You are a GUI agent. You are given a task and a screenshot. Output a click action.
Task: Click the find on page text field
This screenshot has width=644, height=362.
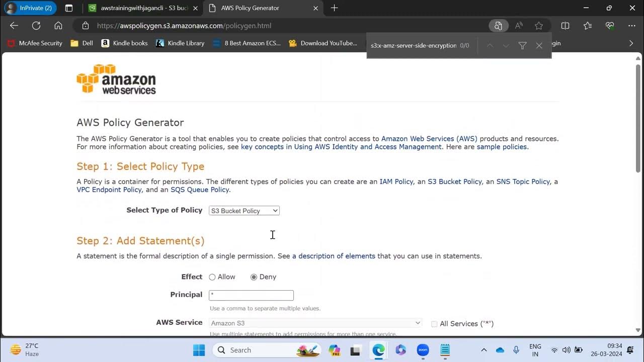(414, 46)
